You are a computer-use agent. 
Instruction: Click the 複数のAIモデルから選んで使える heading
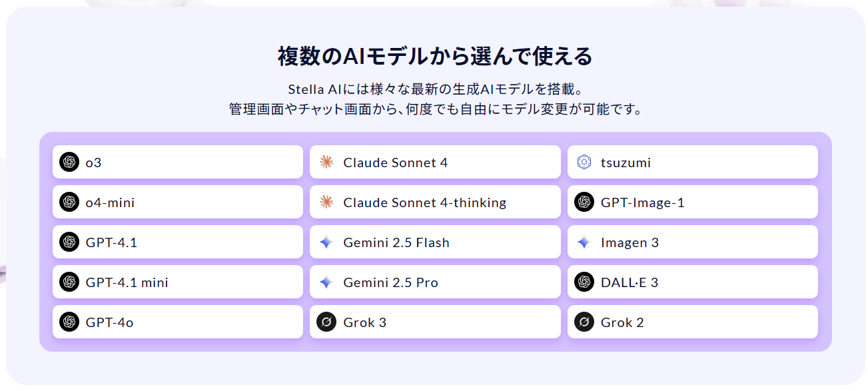click(435, 57)
